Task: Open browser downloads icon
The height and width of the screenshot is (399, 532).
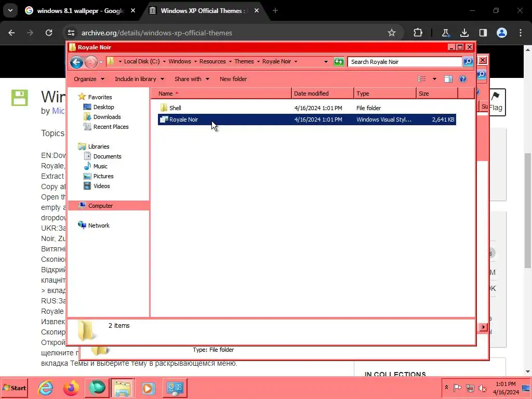Action: tap(464, 33)
